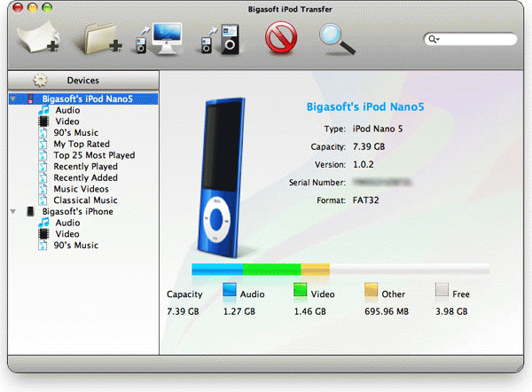Click film strip icon beside iPod Nano5 Video
532x392 pixels.
tap(43, 122)
